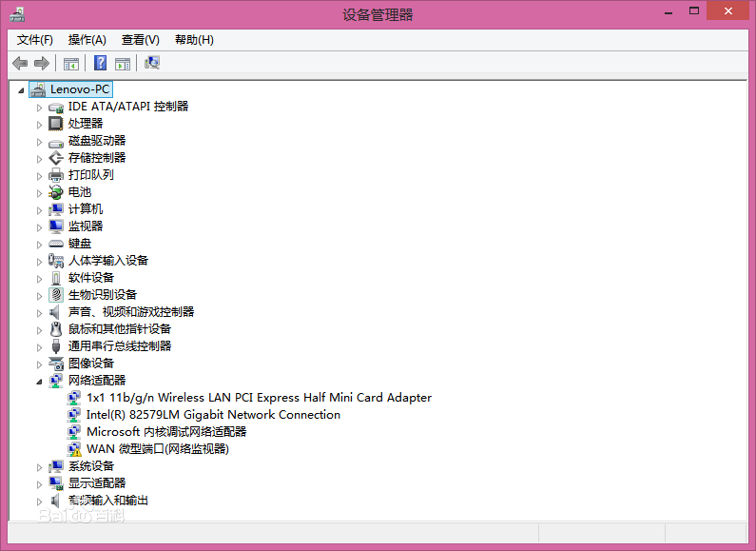756x551 pixels.
Task: Click the 打印队列 printer icon
Action: click(x=56, y=175)
